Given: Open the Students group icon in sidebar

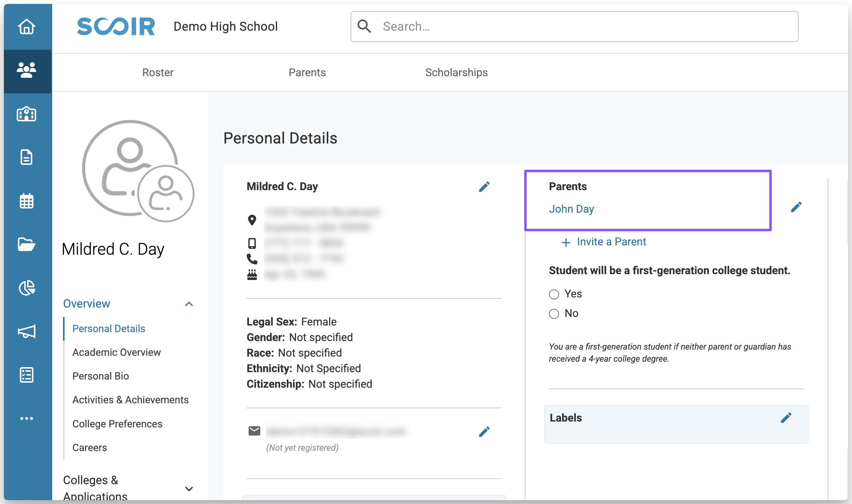Looking at the screenshot, I should coord(26,70).
